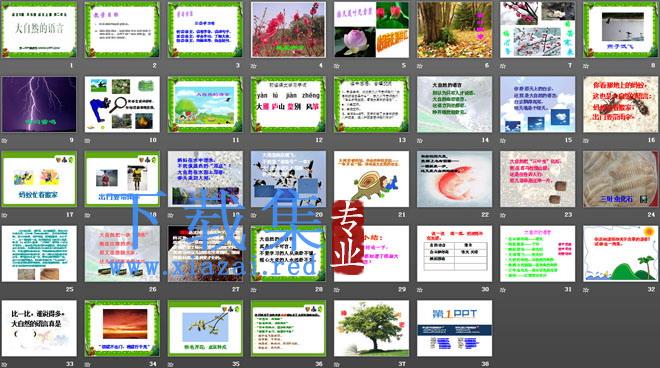Click the star icon under slide 37 tree slide
The width and height of the screenshot is (660, 368).
[x=337, y=364]
